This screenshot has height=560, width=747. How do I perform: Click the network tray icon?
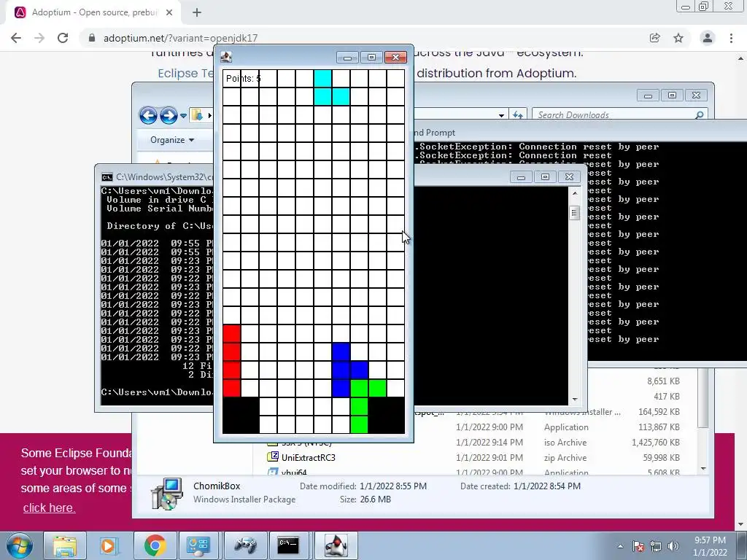pos(656,546)
